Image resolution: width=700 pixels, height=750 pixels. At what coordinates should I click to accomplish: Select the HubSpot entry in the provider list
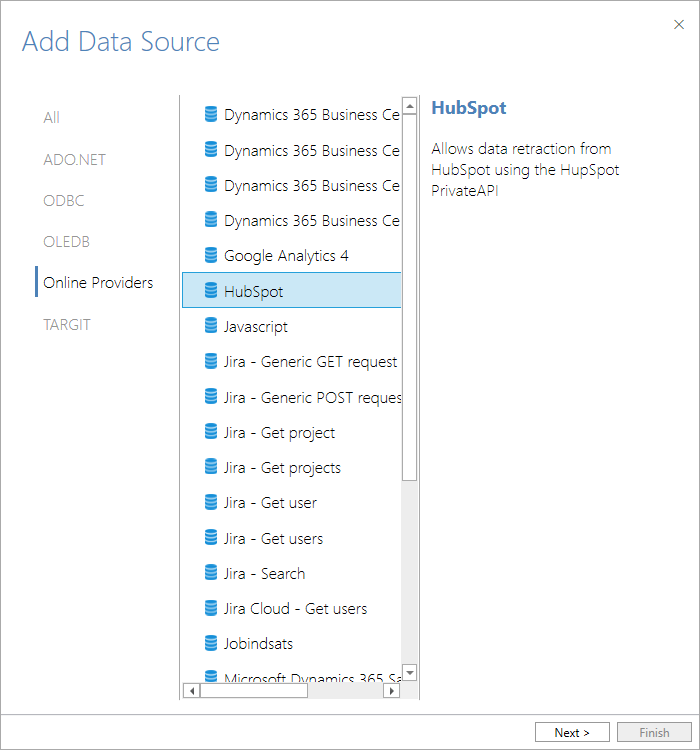tap(291, 290)
